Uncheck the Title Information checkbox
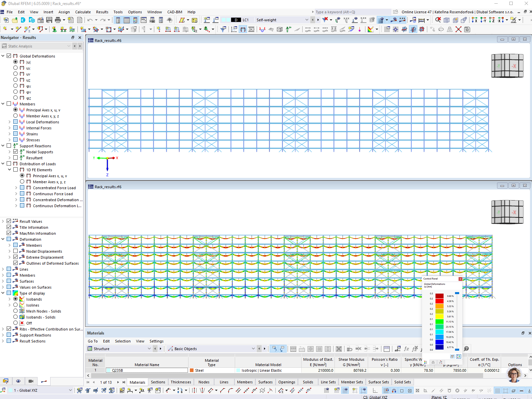 click(x=9, y=227)
